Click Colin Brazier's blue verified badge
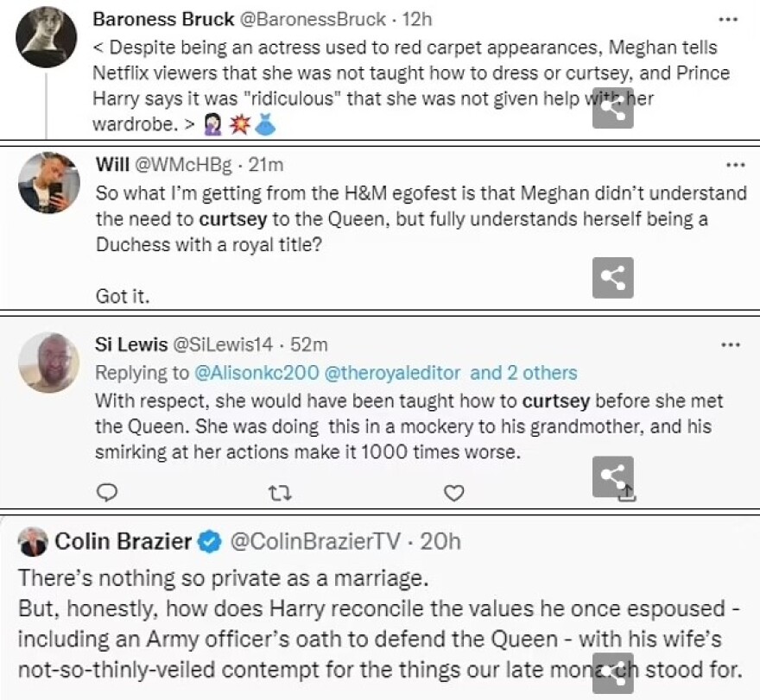The image size is (760, 700). (x=208, y=541)
